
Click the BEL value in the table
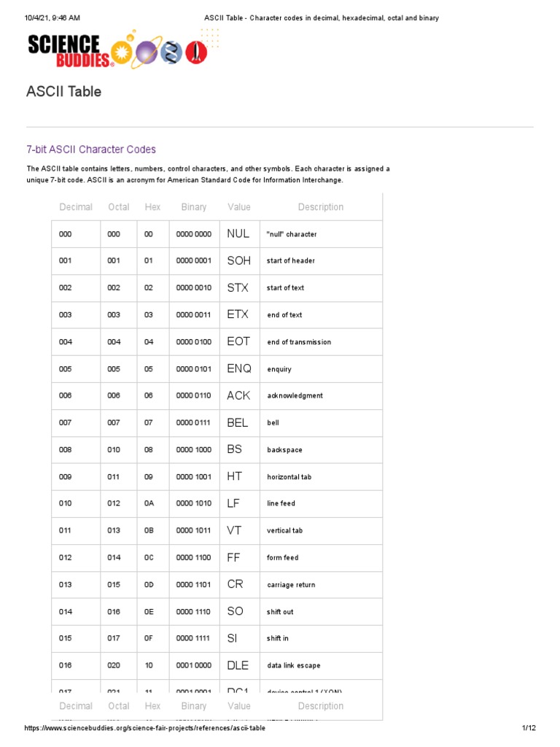click(x=238, y=422)
